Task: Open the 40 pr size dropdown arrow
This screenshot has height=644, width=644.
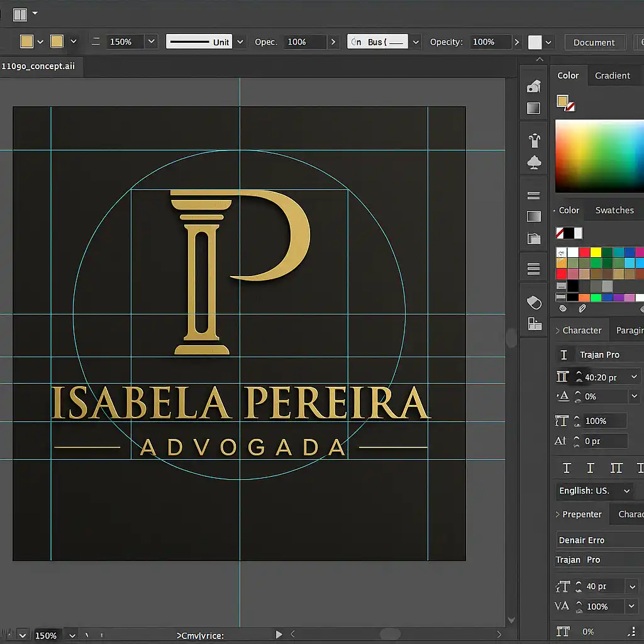Action: point(632,587)
